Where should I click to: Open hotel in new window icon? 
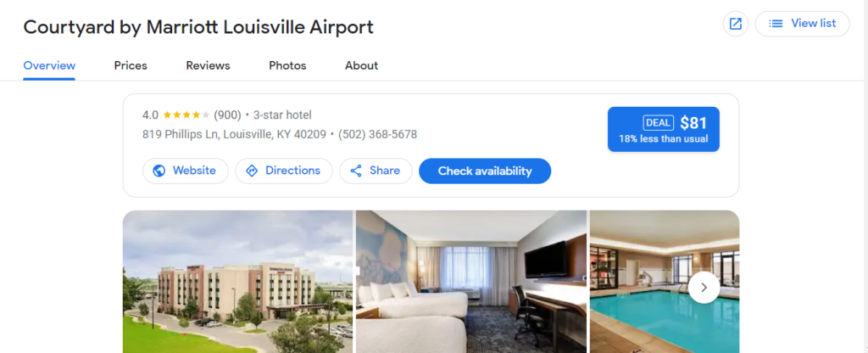click(x=735, y=24)
